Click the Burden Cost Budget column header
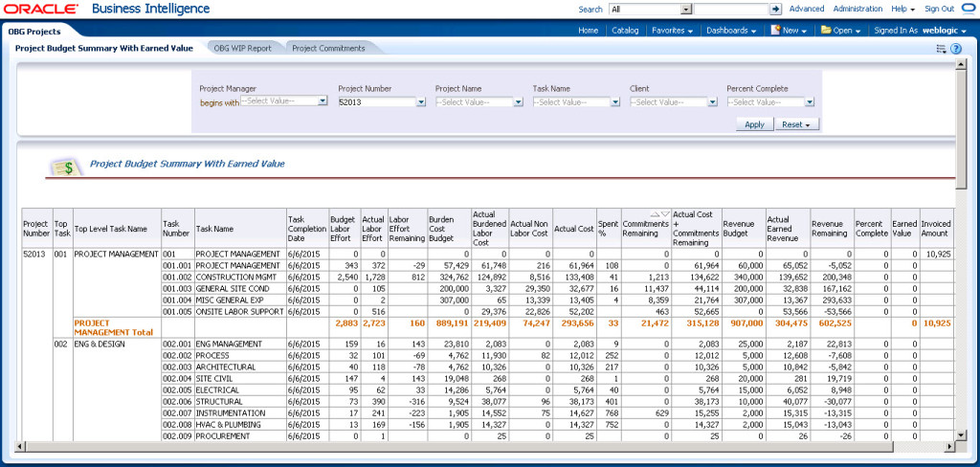 (449, 229)
